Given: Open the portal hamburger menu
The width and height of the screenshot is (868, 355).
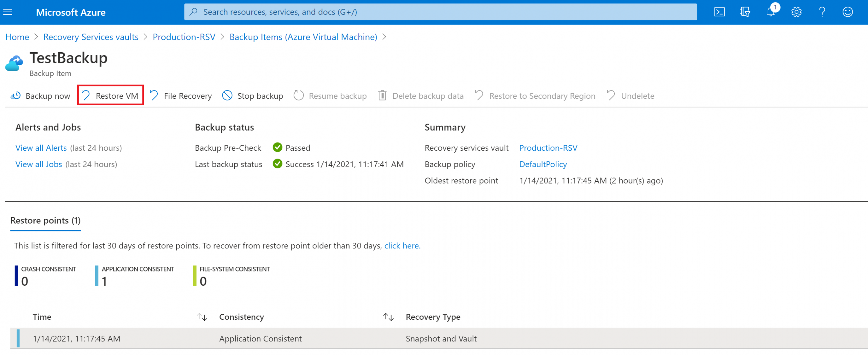Looking at the screenshot, I should [x=7, y=12].
